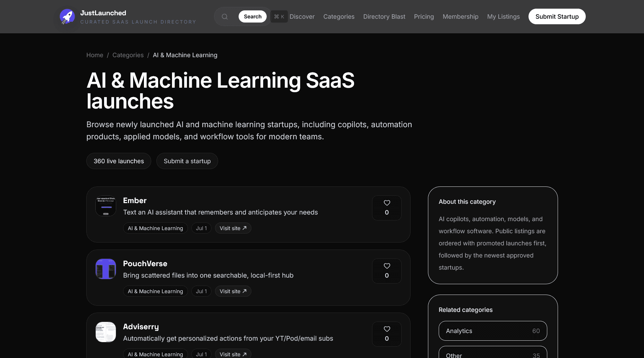
Task: Click the JustLaunched rocket logo icon
Action: click(x=67, y=16)
